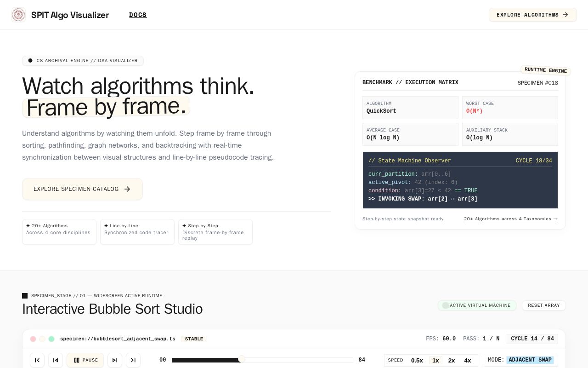Open the Explore Specimen Catalog button

(x=82, y=189)
